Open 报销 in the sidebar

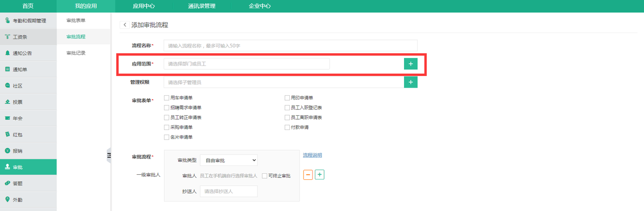[x=28, y=151]
